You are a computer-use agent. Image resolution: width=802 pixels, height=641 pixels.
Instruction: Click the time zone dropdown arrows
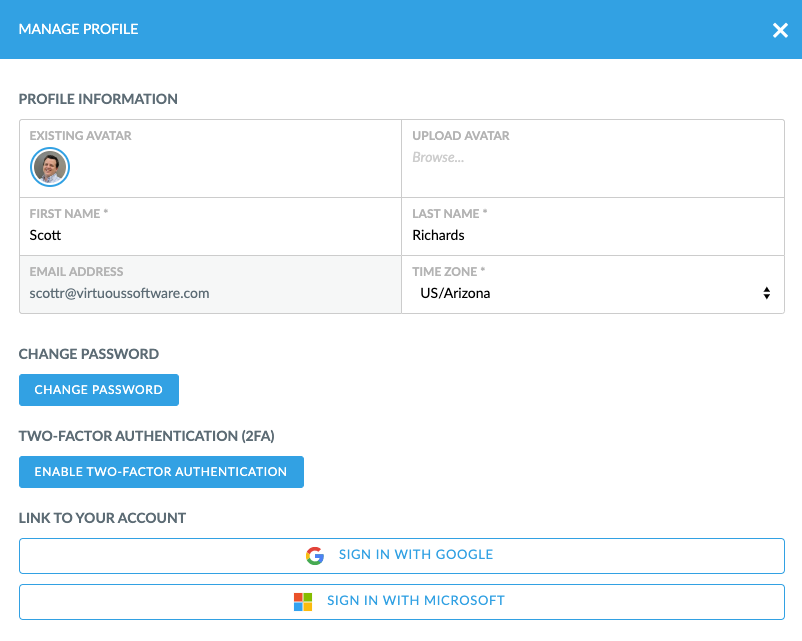pyautogui.click(x=766, y=294)
